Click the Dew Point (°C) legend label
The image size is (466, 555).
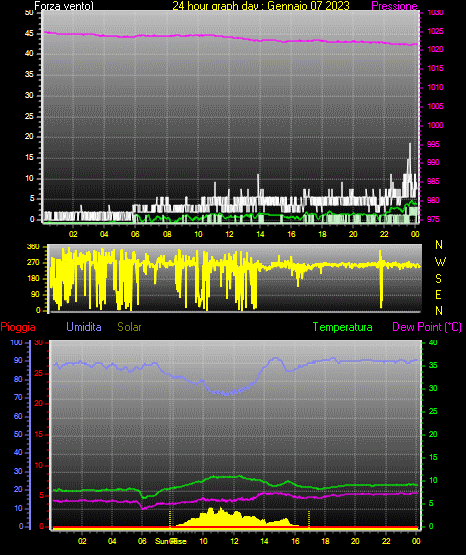(x=427, y=327)
